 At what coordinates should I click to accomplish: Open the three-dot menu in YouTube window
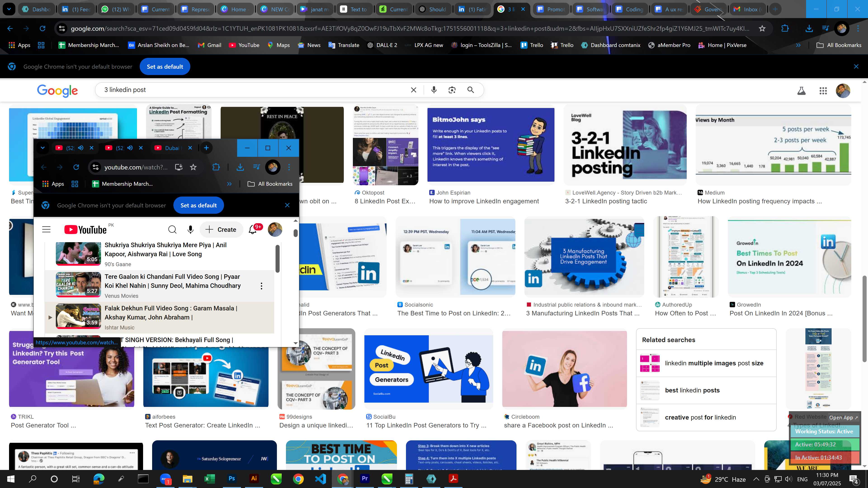point(289,167)
